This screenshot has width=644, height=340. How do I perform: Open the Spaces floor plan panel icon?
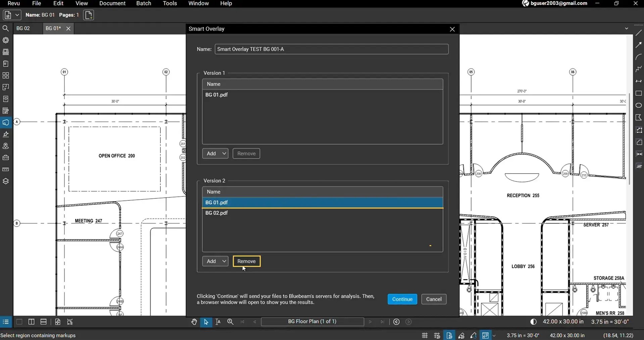tap(6, 87)
